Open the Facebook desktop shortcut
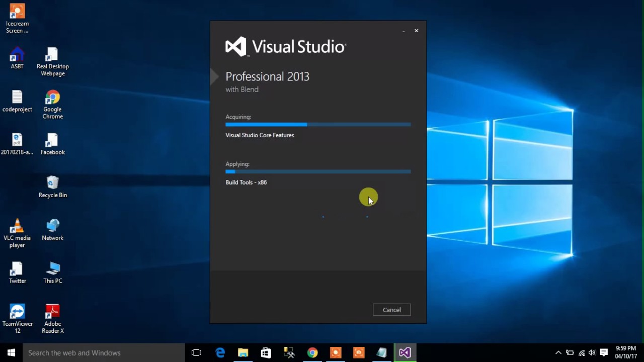 (x=52, y=144)
